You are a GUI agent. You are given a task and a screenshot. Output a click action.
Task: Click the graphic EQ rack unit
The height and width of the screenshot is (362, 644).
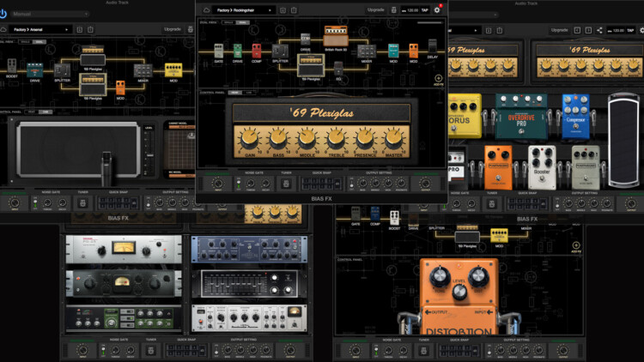[250, 284]
